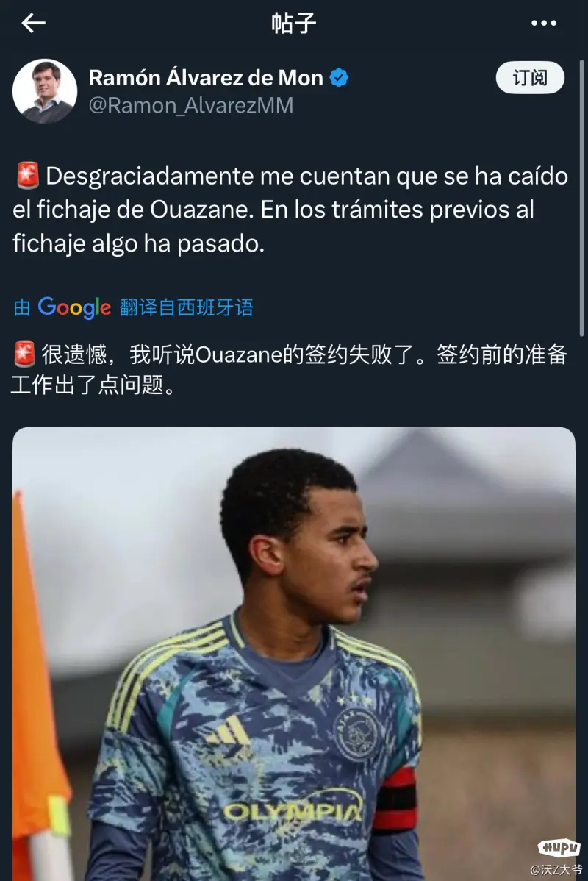Tap the hupu watermark logo
This screenshot has width=588, height=881.
click(559, 846)
